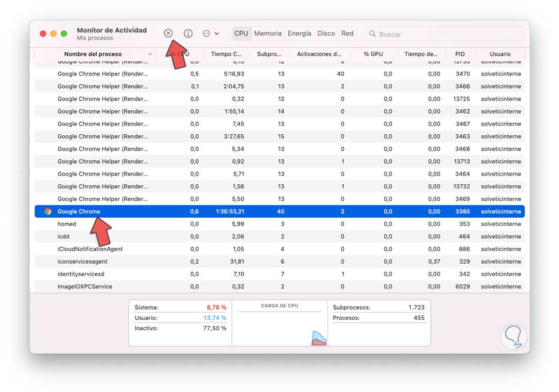Sort by PID column header

click(x=460, y=54)
